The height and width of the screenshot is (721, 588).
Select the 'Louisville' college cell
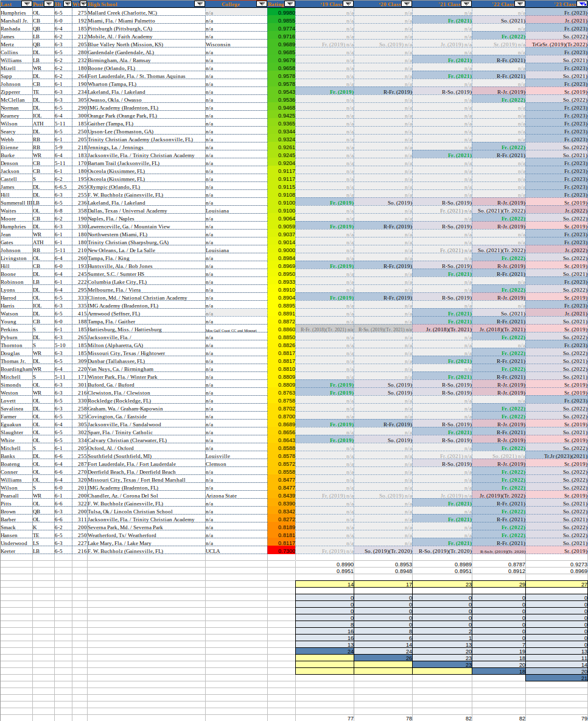[236, 456]
